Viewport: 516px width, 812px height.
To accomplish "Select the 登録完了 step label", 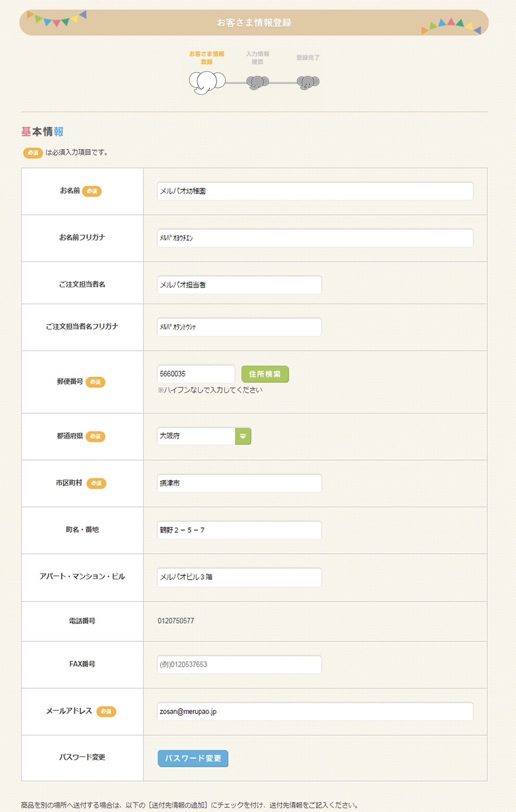I will pos(308,58).
